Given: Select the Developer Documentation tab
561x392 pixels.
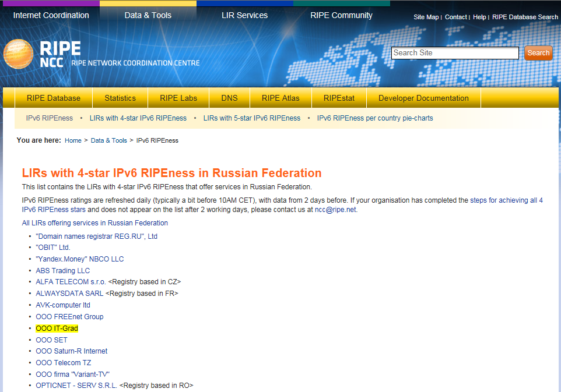Looking at the screenshot, I should coord(423,98).
